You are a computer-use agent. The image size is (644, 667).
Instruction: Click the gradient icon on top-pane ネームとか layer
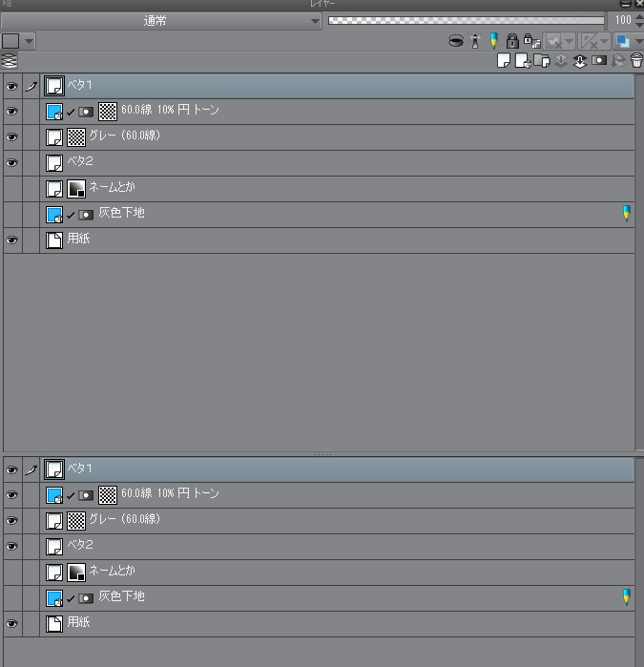(x=76, y=189)
